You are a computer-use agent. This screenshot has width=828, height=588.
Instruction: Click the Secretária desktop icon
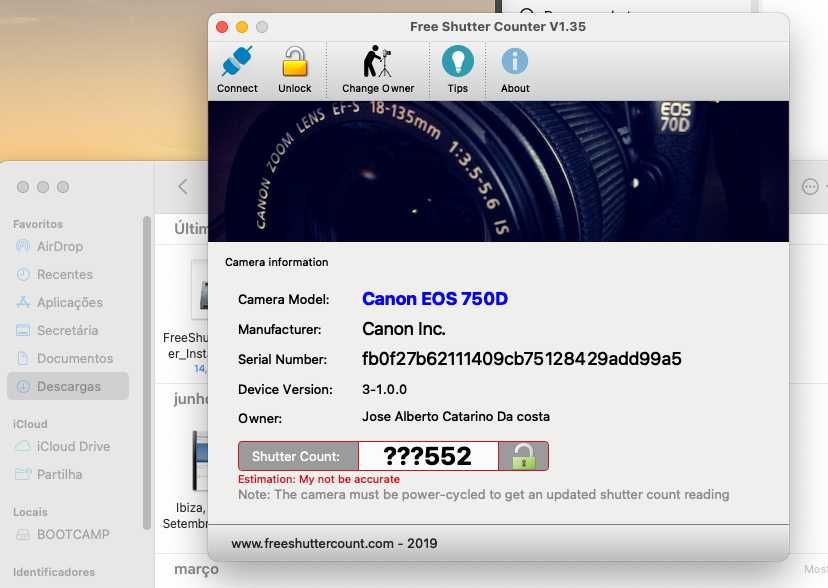coord(23,330)
